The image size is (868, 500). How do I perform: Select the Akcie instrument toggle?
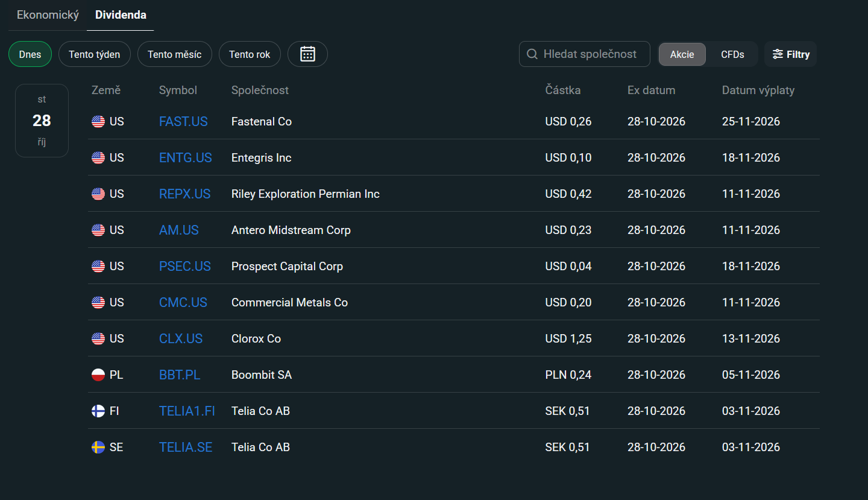click(x=682, y=54)
